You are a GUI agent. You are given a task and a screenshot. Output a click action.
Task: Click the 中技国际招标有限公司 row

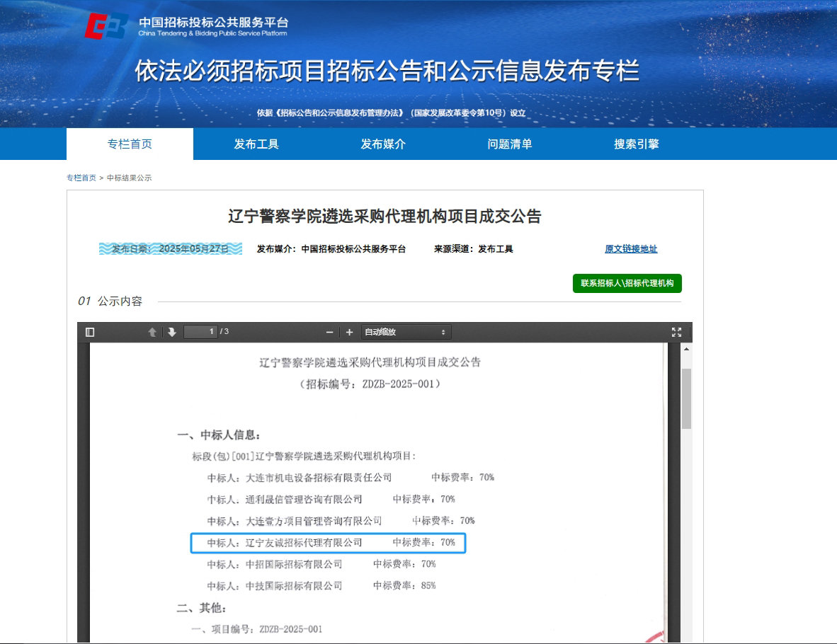(x=321, y=586)
